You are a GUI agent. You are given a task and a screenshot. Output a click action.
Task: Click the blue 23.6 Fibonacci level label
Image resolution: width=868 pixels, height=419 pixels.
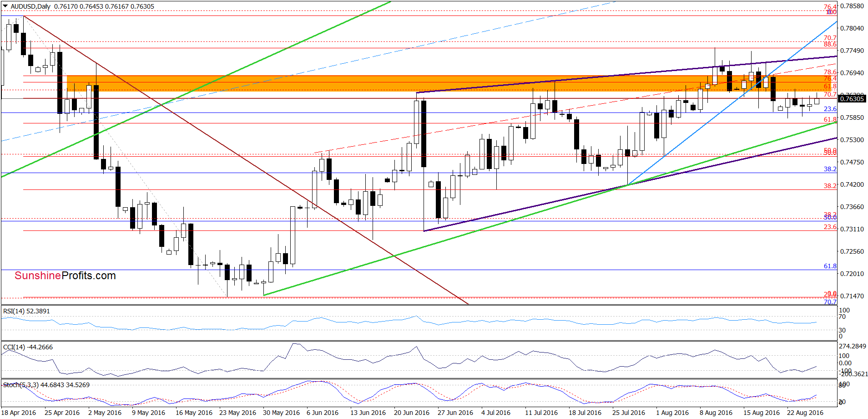[x=830, y=109]
